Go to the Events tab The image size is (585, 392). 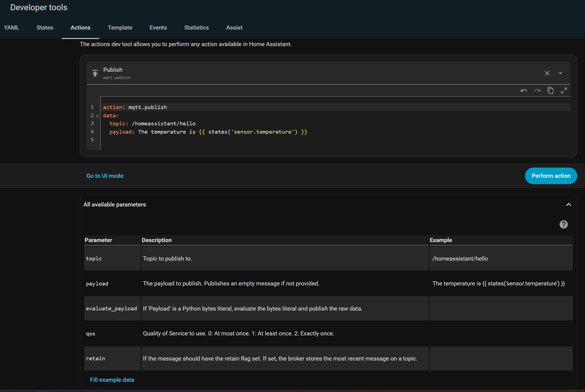[x=158, y=28]
